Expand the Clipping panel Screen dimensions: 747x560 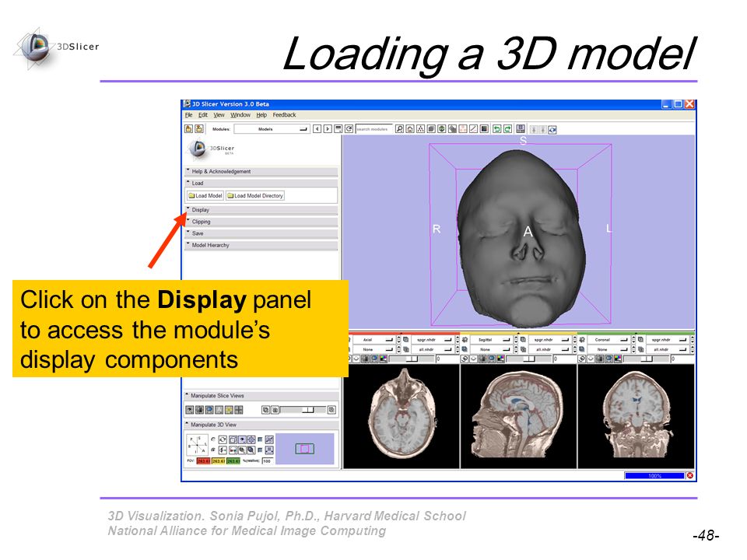[x=261, y=222]
